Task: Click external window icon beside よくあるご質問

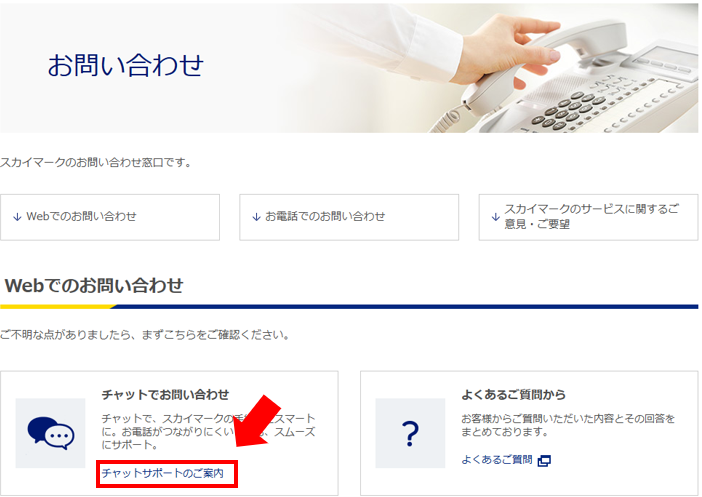Action: (x=544, y=461)
